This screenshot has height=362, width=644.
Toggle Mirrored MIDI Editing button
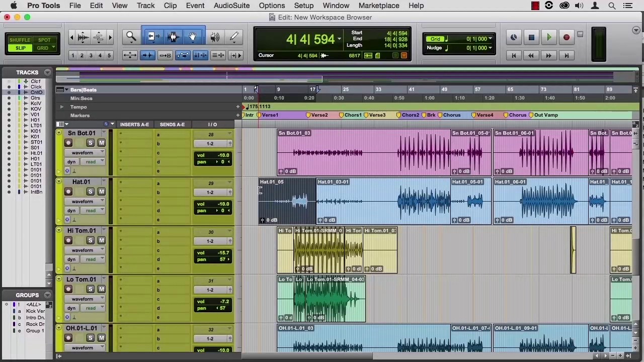click(165, 55)
